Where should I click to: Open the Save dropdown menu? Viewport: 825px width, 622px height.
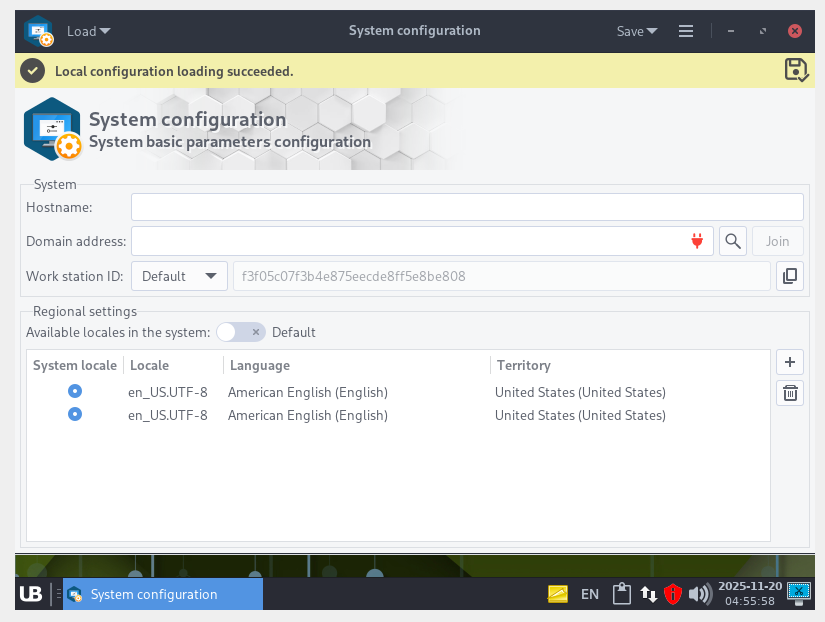click(637, 31)
